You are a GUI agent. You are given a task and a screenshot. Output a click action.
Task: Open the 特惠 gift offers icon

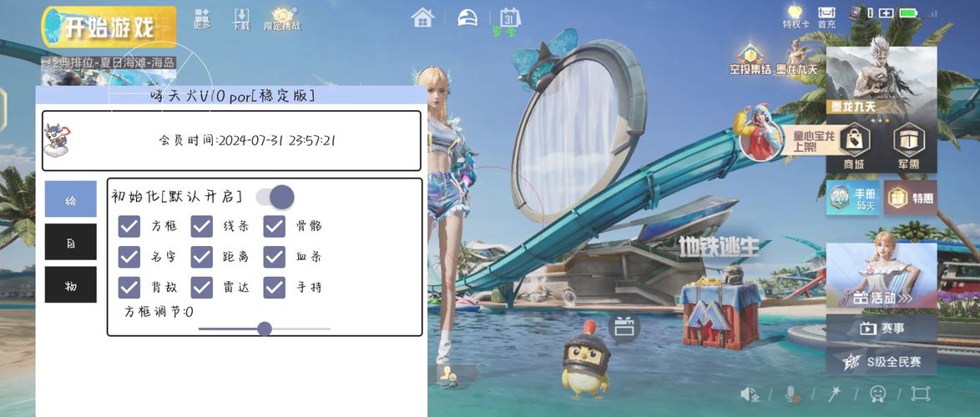(910, 198)
